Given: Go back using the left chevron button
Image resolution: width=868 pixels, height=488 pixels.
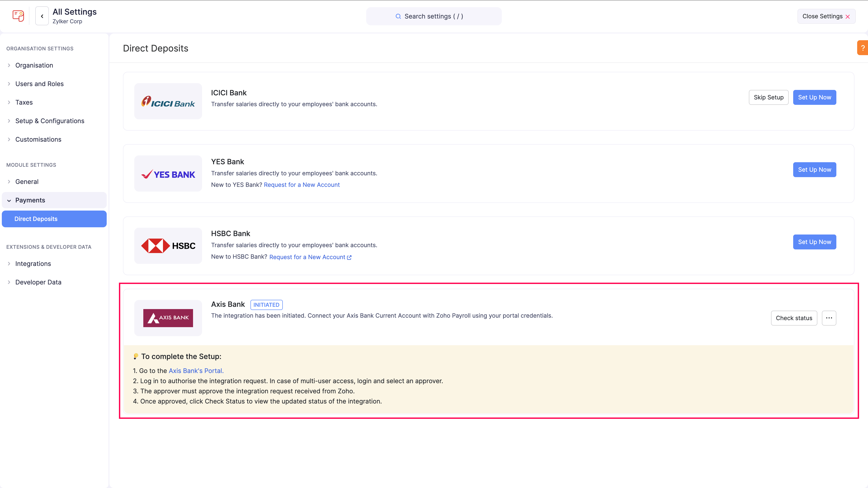Looking at the screenshot, I should (x=42, y=16).
